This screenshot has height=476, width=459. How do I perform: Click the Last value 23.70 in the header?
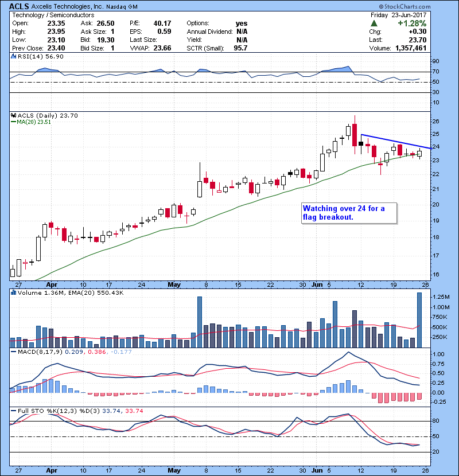[417, 40]
